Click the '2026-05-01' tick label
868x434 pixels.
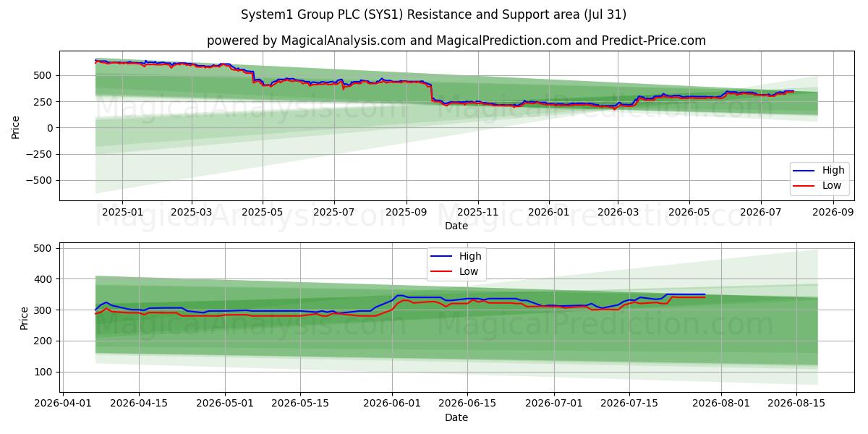225,404
